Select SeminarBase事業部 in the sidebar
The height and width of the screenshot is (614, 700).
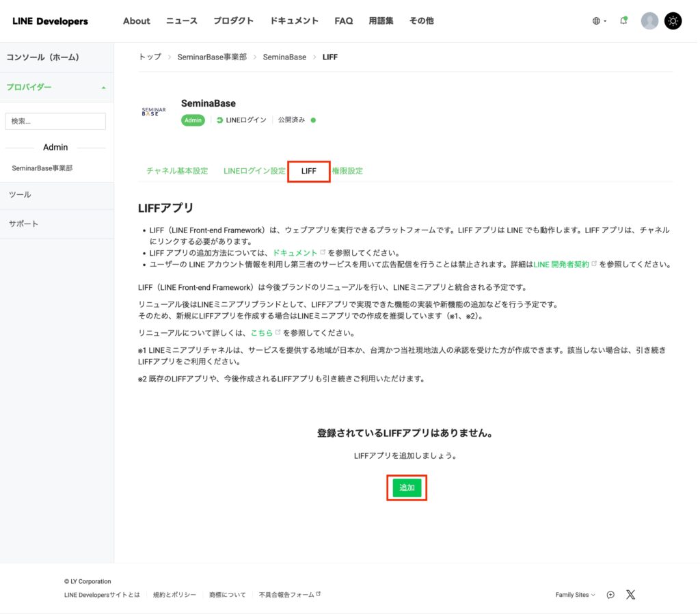coord(42,168)
